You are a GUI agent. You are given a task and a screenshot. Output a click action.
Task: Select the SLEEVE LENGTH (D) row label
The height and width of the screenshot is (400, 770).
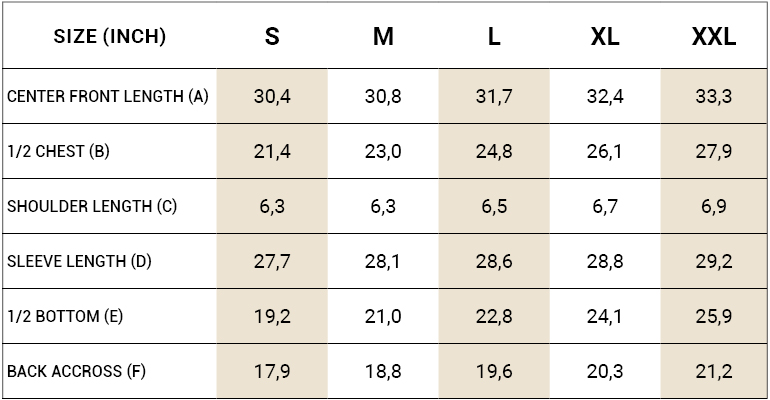pos(80,262)
